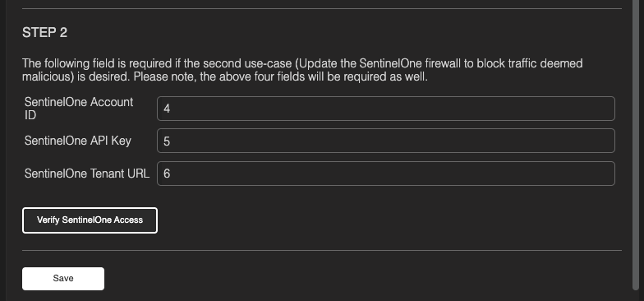Click the vertical scrollbar on the right edge
The image size is (644, 301).
636,144
